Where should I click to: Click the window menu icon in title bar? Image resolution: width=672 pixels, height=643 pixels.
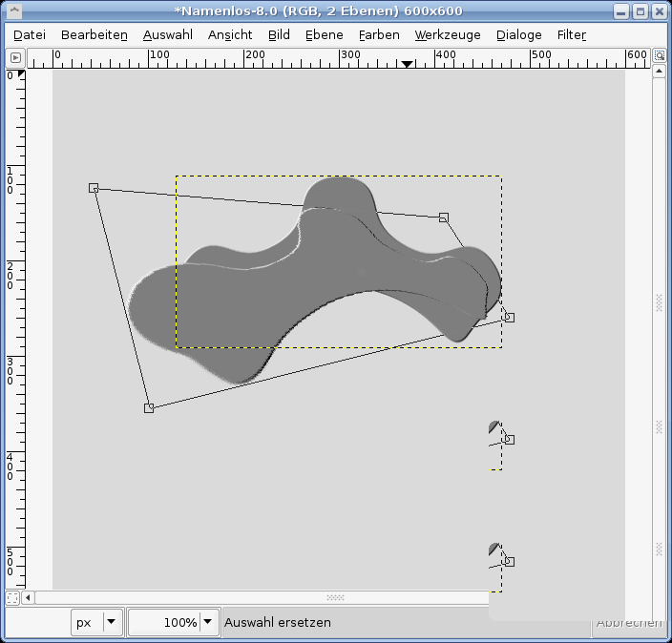coord(14,10)
